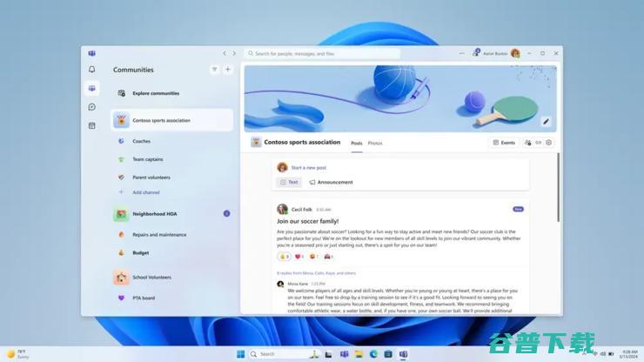Viewport: 644px width, 362px height.
Task: Click the thumbs up reaction on post
Action: pyautogui.click(x=284, y=257)
